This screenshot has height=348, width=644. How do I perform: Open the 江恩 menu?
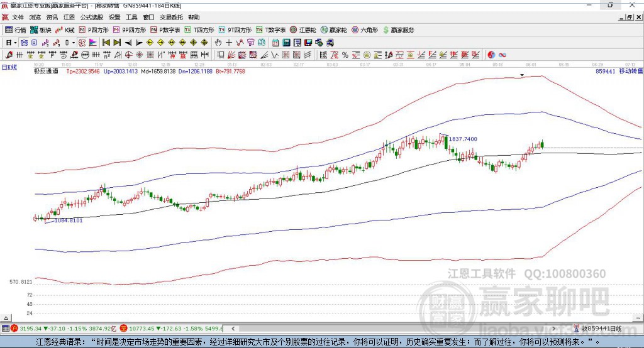point(69,17)
